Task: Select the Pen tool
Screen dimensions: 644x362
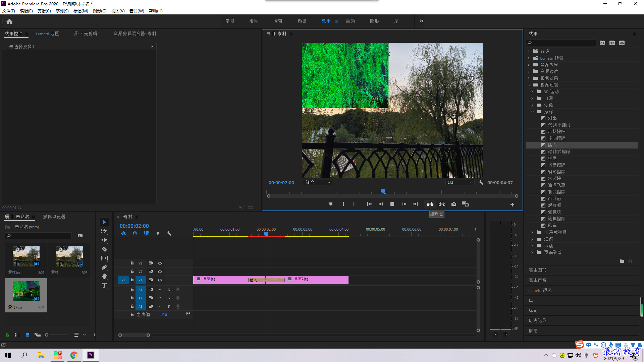Action: point(104,267)
